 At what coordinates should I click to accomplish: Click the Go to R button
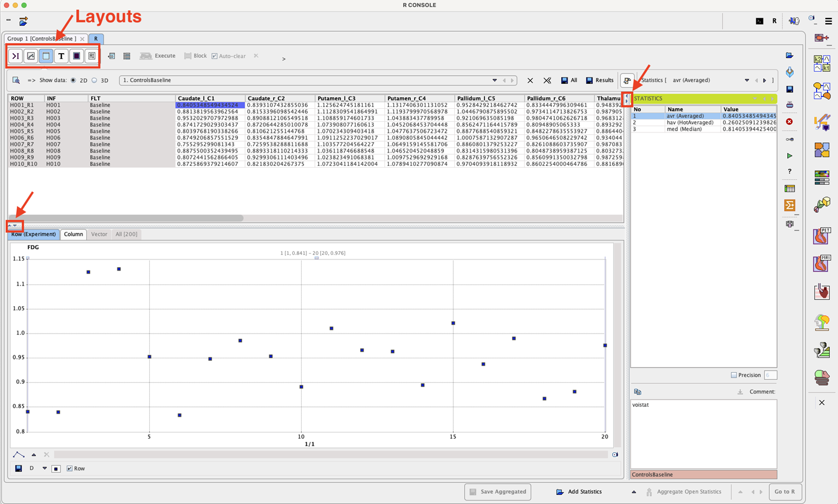[x=785, y=492]
